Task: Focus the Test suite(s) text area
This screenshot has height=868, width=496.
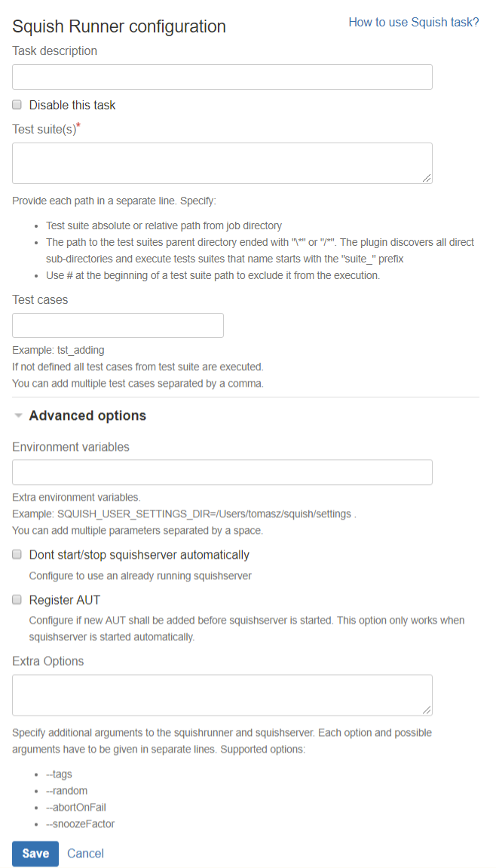Action: click(x=222, y=163)
